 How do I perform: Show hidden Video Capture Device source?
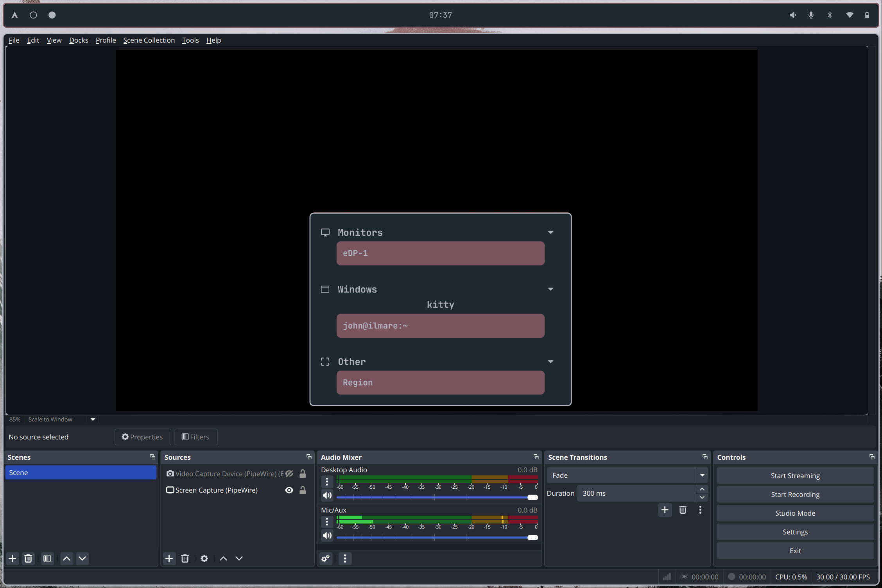[x=289, y=474]
